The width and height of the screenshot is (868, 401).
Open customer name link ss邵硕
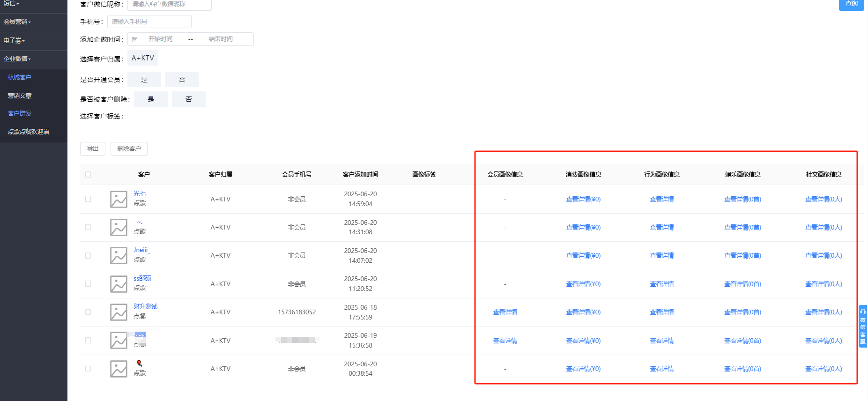[142, 278]
